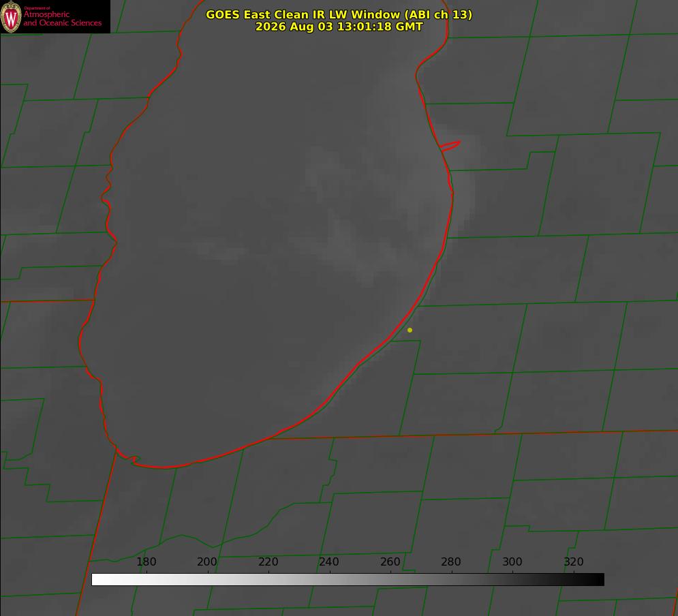Click the 200 colorbar label
This screenshot has height=616, width=678.
207,561
